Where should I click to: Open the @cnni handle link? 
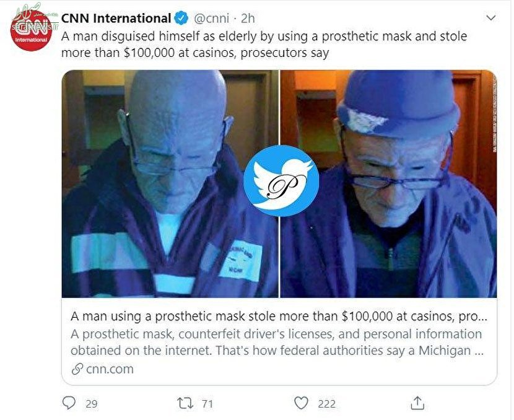point(211,19)
